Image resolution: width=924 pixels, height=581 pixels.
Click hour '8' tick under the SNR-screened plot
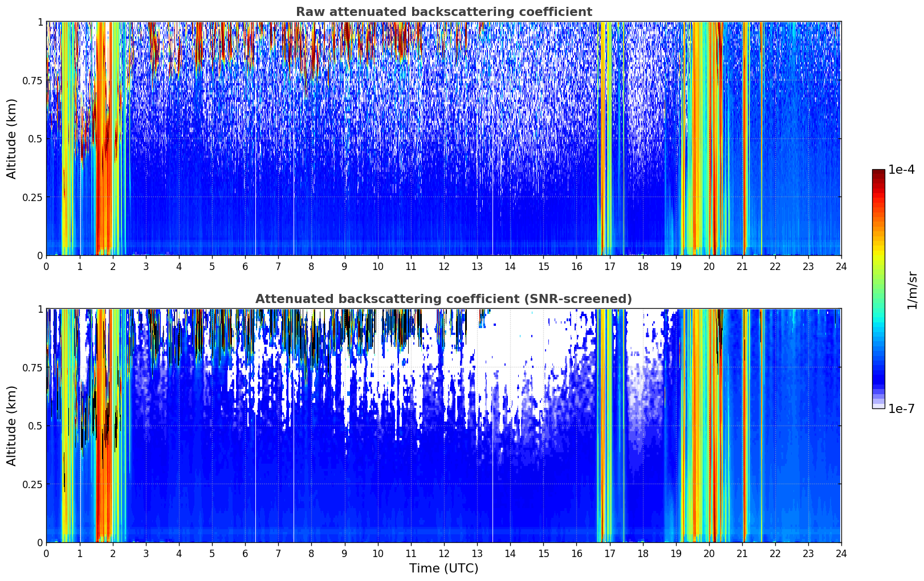coord(311,553)
